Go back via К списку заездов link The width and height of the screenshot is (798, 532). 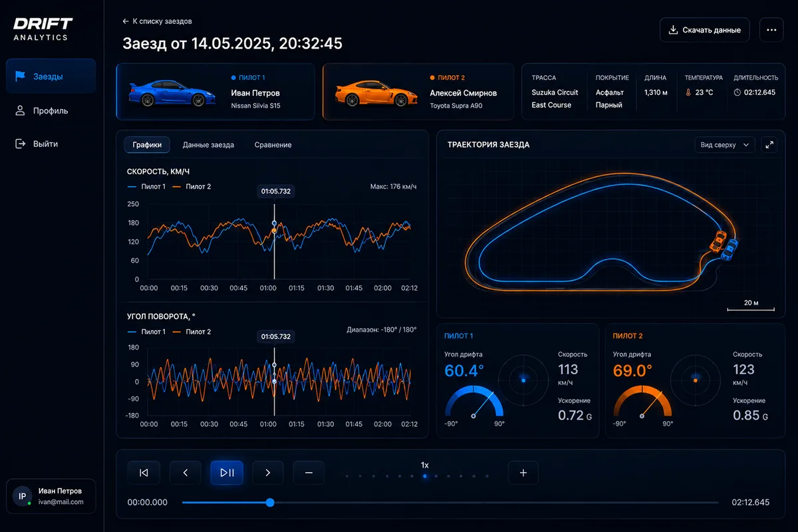[x=158, y=21]
